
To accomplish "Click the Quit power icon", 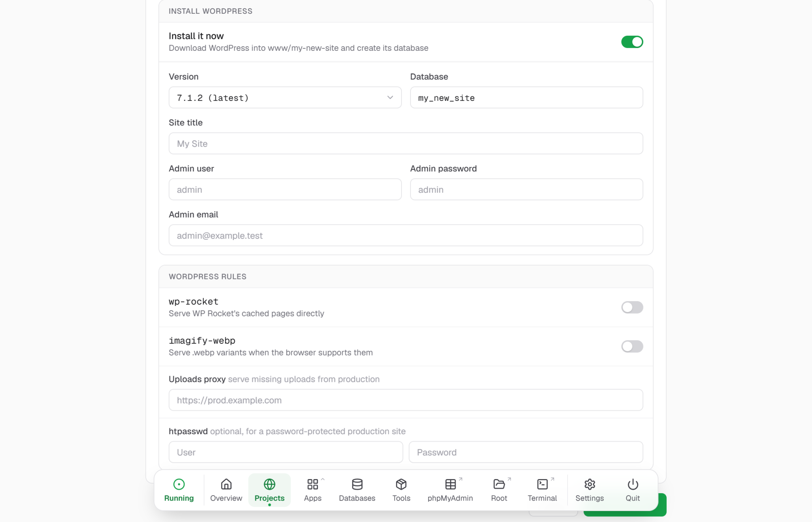I will pos(633,484).
